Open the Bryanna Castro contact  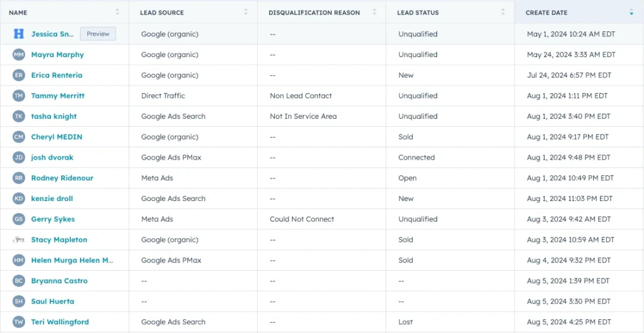tap(59, 281)
